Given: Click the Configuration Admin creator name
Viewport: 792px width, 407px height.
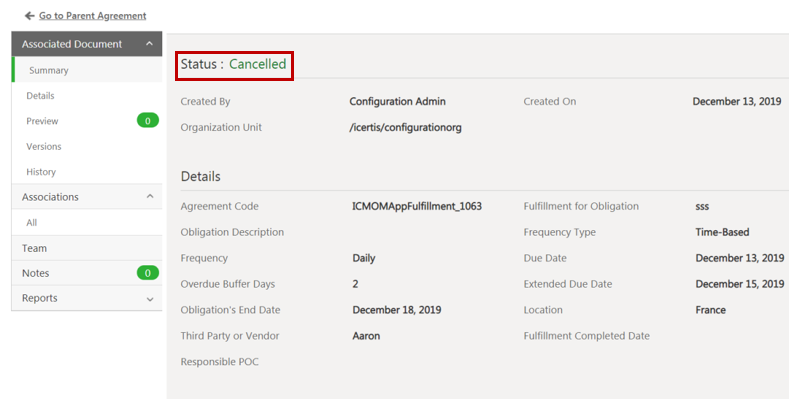Looking at the screenshot, I should [x=397, y=102].
